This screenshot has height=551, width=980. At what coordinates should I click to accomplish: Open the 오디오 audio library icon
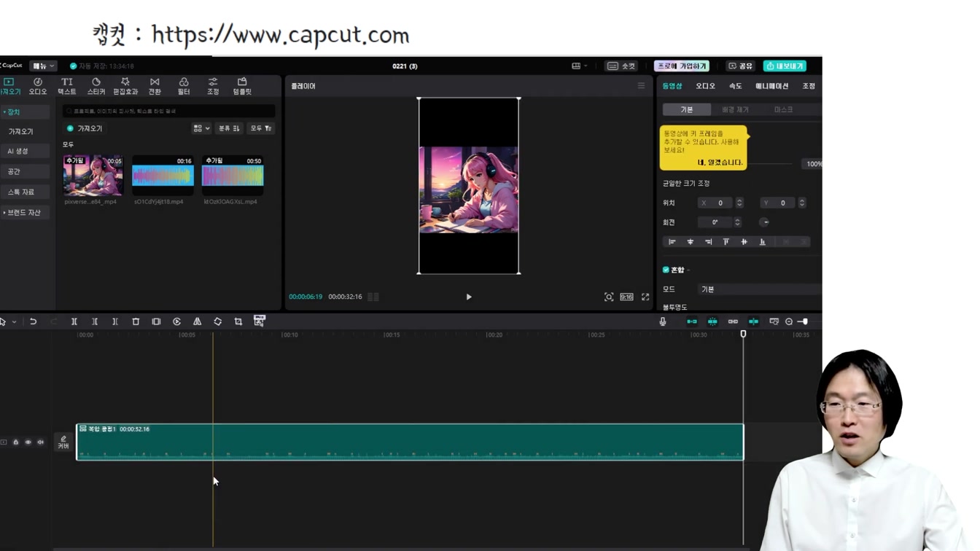(x=37, y=86)
